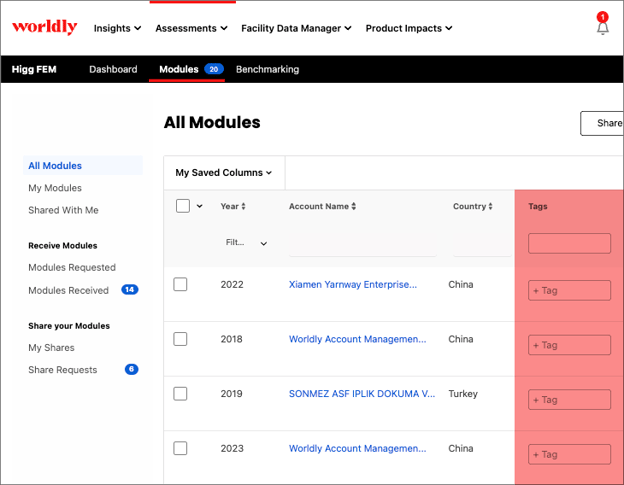The image size is (624, 485).
Task: Open the notifications bell icon
Action: pyautogui.click(x=603, y=28)
